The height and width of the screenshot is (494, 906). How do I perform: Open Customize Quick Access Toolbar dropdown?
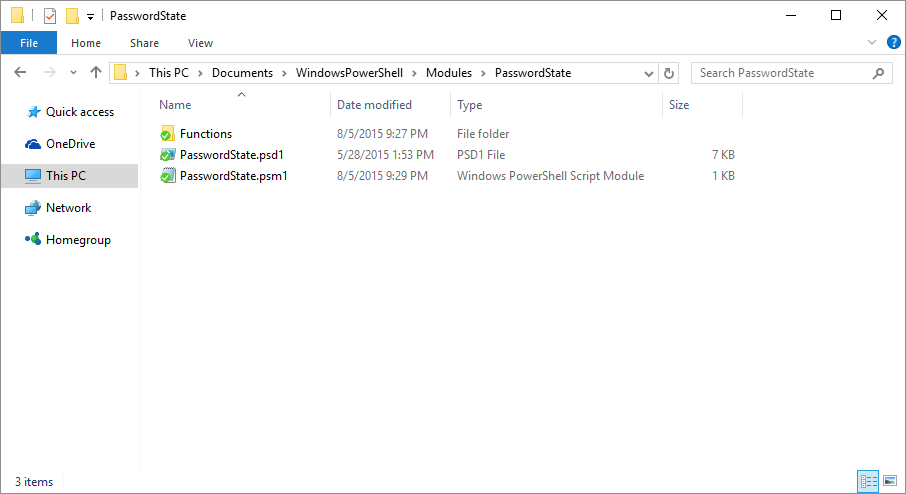pos(90,17)
